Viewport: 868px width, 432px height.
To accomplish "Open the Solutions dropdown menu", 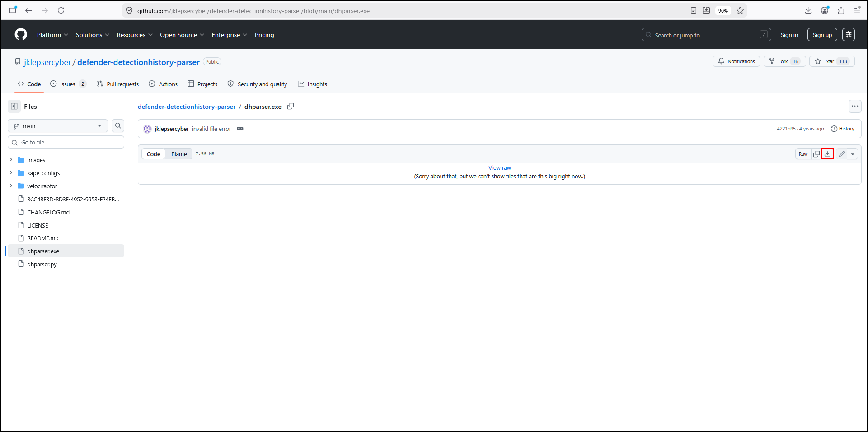I will point(92,35).
